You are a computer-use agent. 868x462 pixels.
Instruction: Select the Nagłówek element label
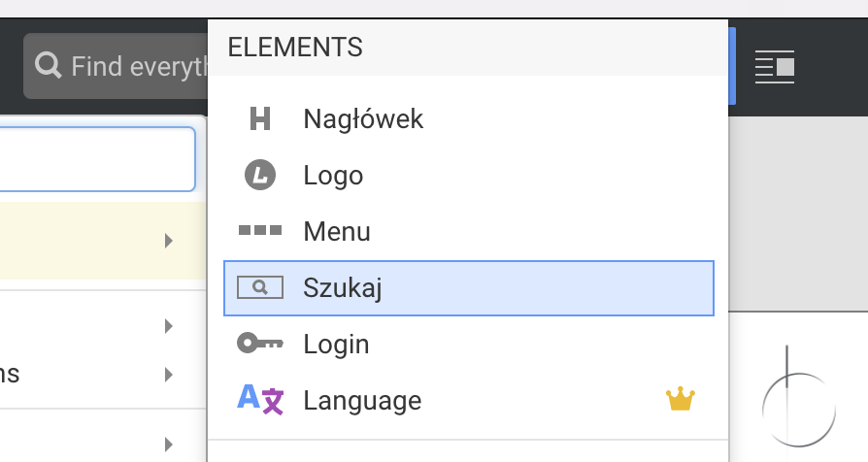[363, 119]
